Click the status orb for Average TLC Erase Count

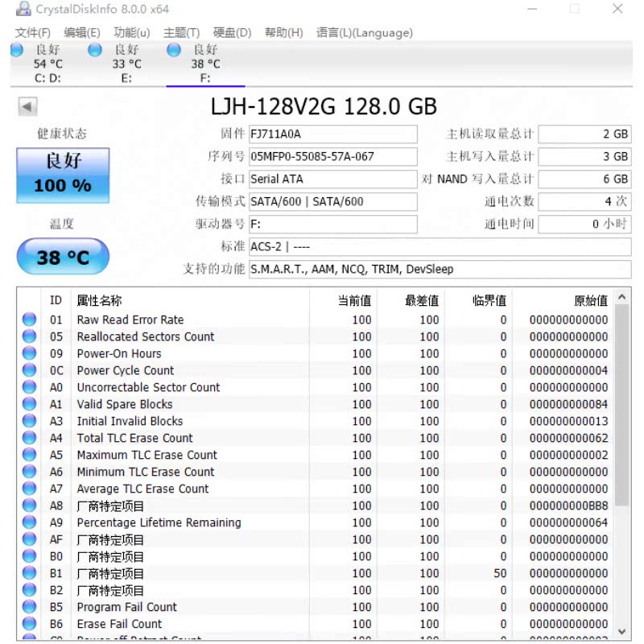tap(29, 489)
